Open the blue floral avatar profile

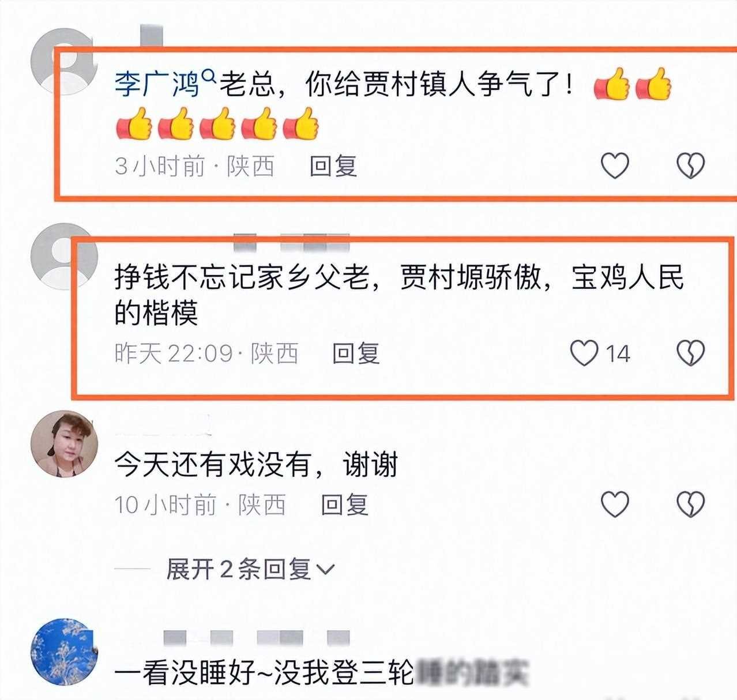pos(64,652)
